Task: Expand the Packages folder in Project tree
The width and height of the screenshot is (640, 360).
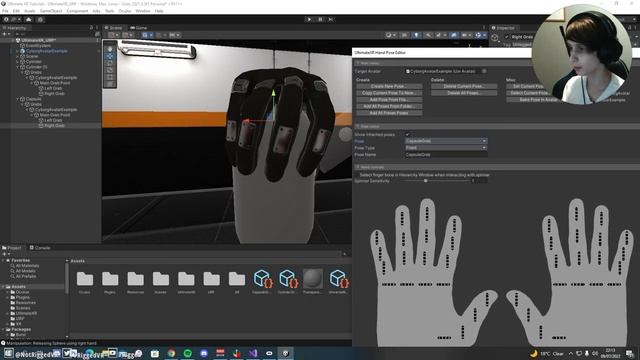Action: point(4,329)
